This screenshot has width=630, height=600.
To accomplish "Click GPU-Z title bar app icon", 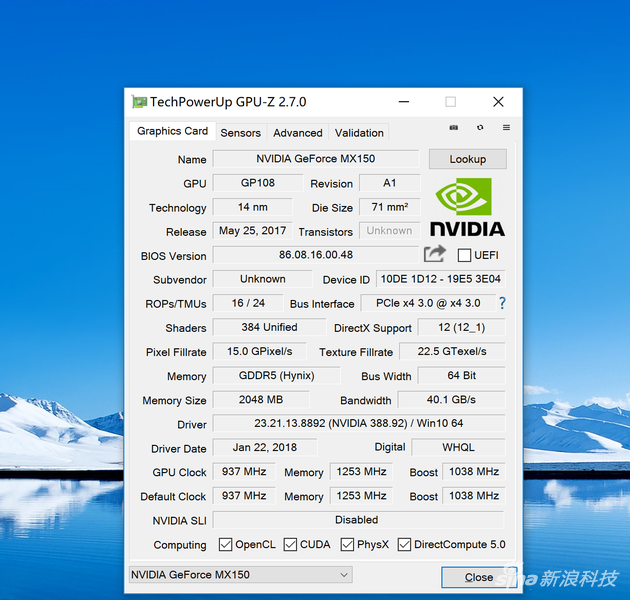I will pos(139,102).
